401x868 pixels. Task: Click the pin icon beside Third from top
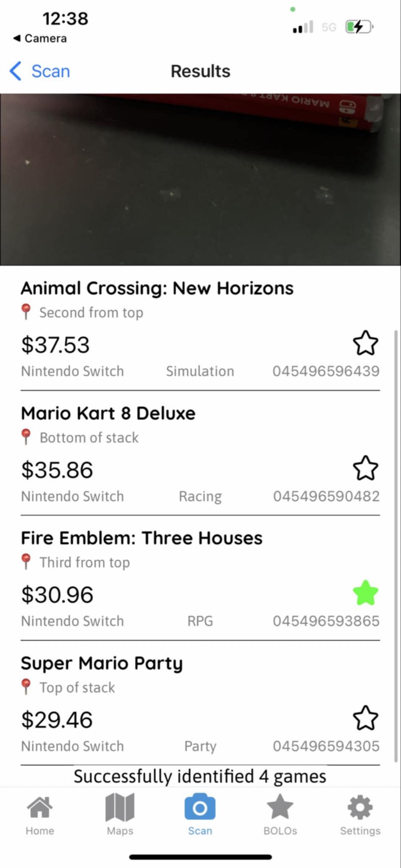[26, 562]
